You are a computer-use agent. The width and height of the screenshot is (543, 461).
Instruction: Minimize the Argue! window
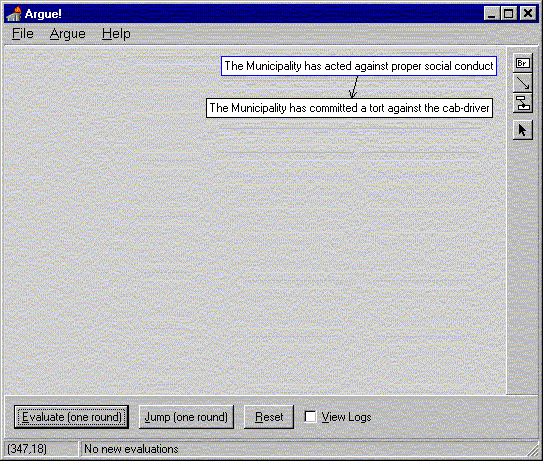[492, 14]
